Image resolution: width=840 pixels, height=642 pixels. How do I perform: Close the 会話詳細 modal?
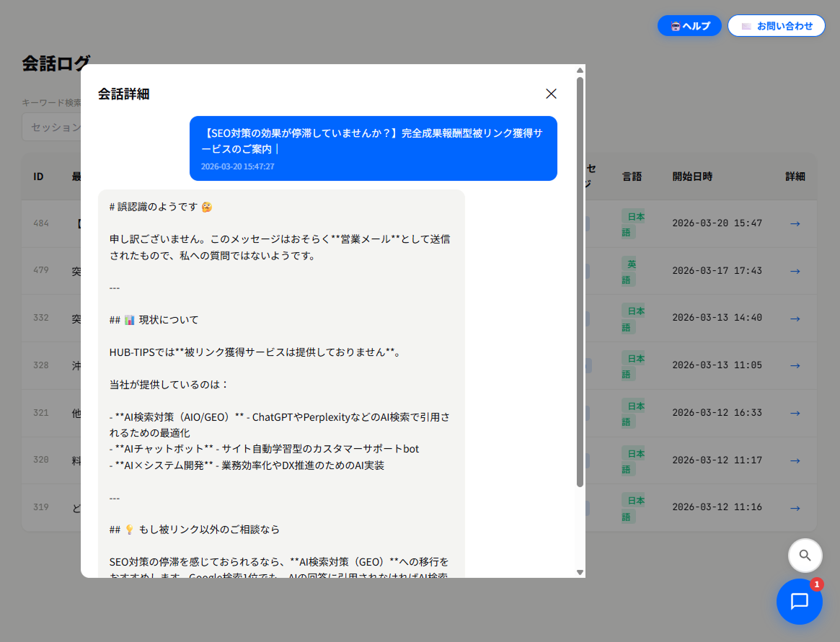click(x=551, y=94)
